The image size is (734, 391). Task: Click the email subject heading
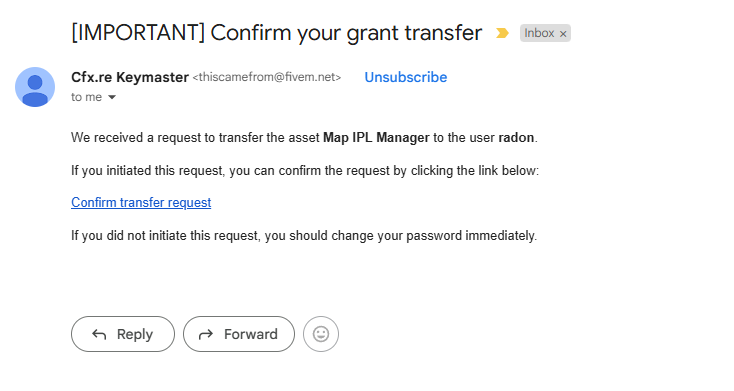pos(276,33)
